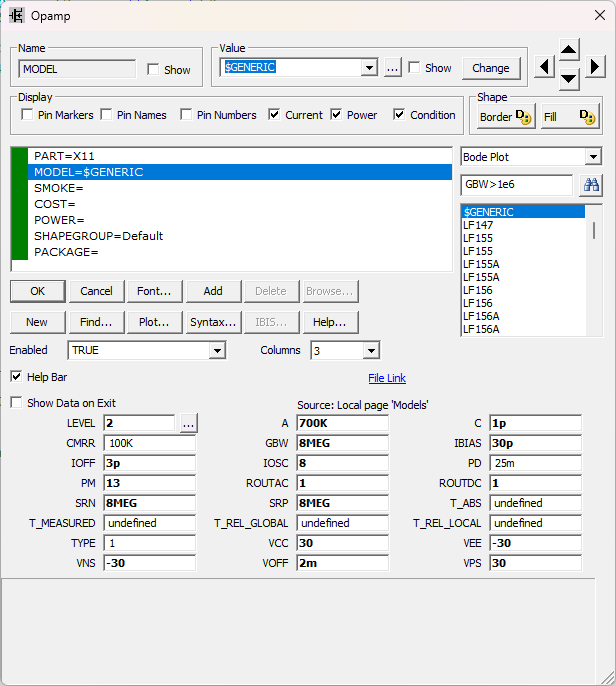Select the COST= attribute row
This screenshot has width=616, height=686.
pos(240,204)
